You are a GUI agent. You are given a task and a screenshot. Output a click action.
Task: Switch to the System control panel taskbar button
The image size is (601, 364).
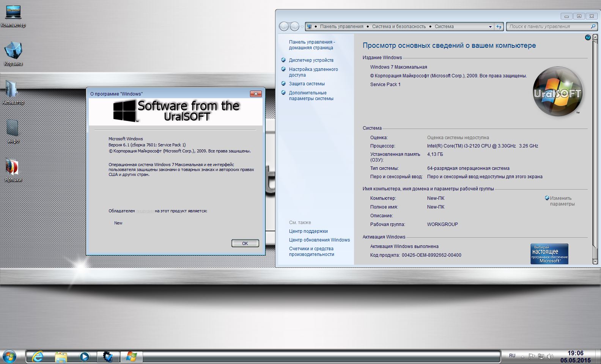[x=108, y=356]
